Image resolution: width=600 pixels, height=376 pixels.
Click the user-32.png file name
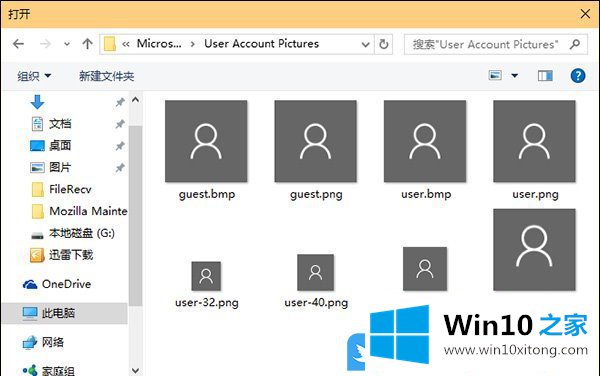(207, 303)
